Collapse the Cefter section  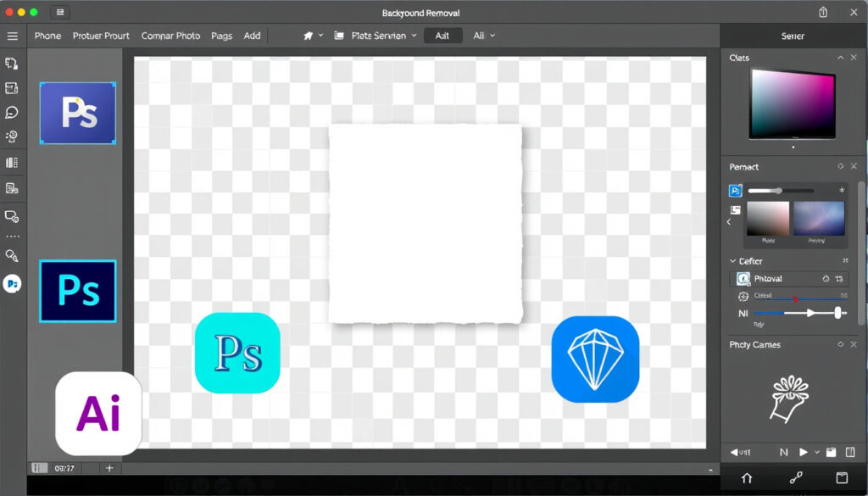pyautogui.click(x=733, y=261)
